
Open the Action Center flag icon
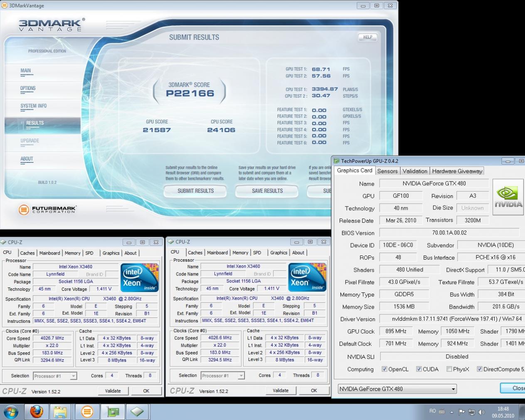click(462, 412)
